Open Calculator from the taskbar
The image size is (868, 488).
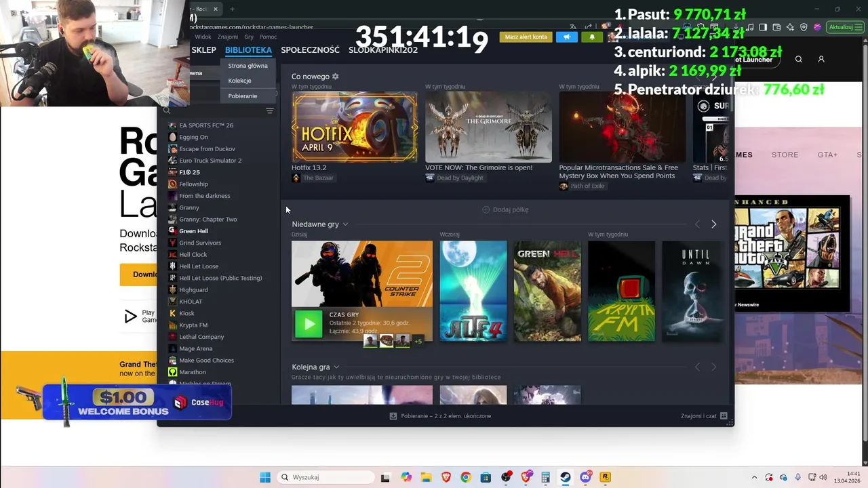click(x=545, y=477)
